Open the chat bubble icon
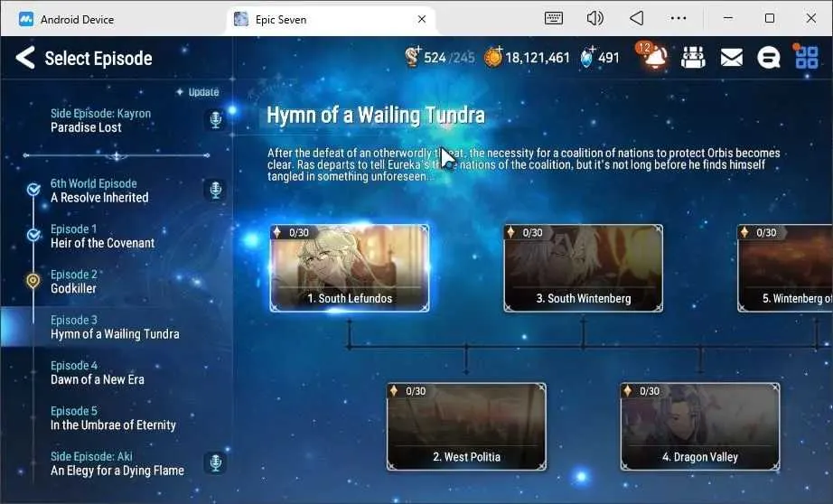Image resolution: width=833 pixels, height=504 pixels. (768, 58)
